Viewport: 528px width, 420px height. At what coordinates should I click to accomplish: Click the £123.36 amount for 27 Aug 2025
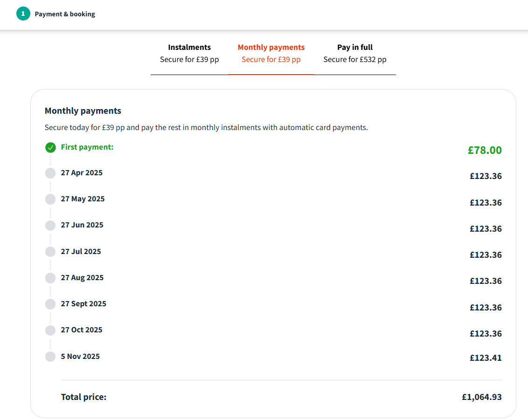click(486, 281)
